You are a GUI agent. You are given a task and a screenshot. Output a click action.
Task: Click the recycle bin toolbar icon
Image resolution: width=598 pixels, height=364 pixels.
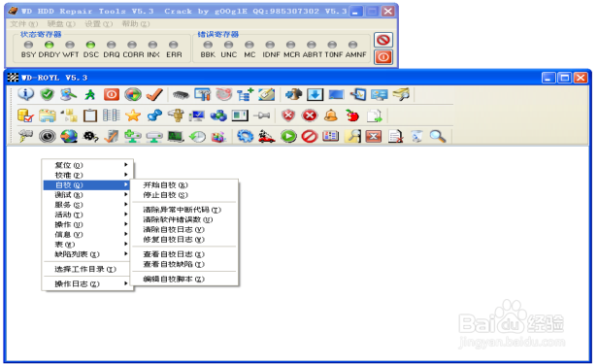coord(416,136)
